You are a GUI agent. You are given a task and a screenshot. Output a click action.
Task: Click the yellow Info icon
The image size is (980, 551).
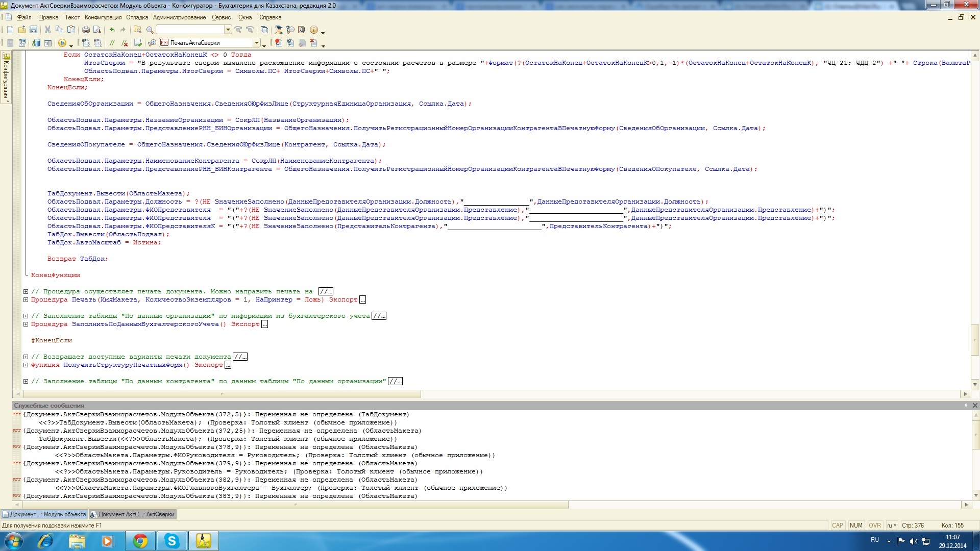click(x=314, y=30)
